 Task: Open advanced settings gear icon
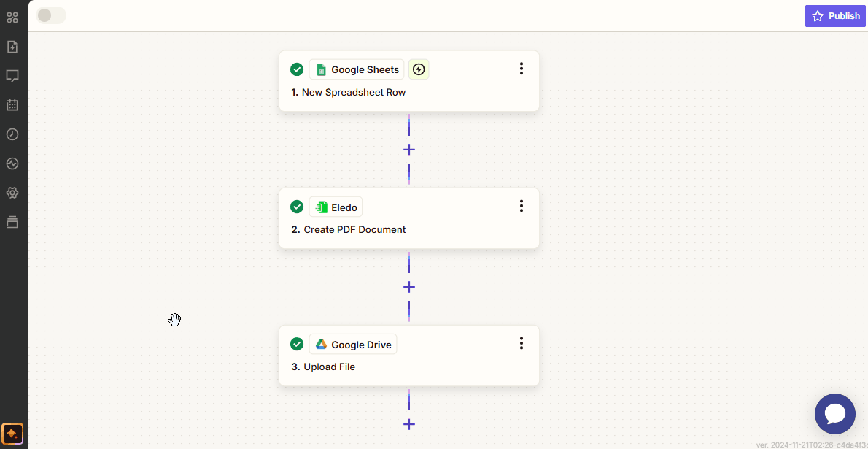(12, 193)
